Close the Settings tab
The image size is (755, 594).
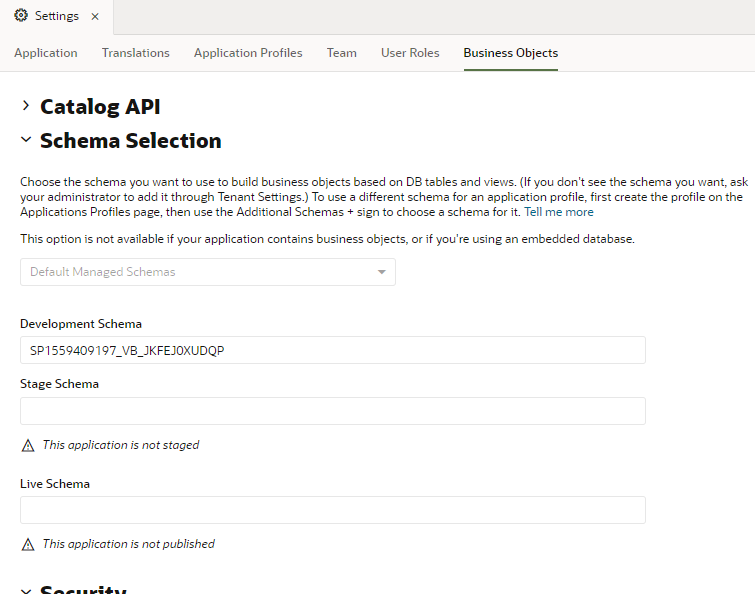(x=95, y=16)
